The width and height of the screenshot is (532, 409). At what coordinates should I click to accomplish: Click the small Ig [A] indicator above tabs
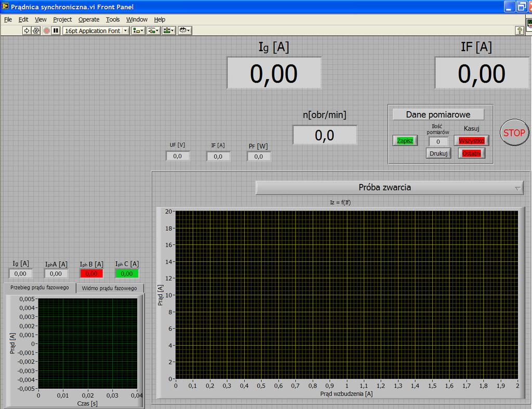pyautogui.click(x=20, y=273)
